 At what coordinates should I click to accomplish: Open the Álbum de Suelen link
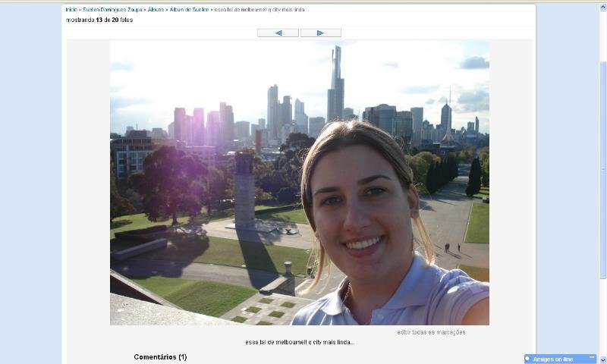pyautogui.click(x=189, y=10)
